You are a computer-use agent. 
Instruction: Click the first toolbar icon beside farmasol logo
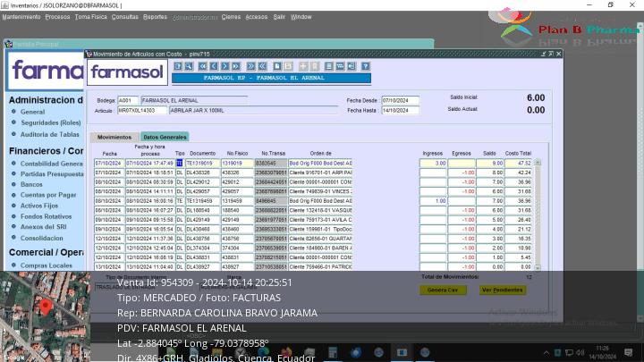click(177, 66)
